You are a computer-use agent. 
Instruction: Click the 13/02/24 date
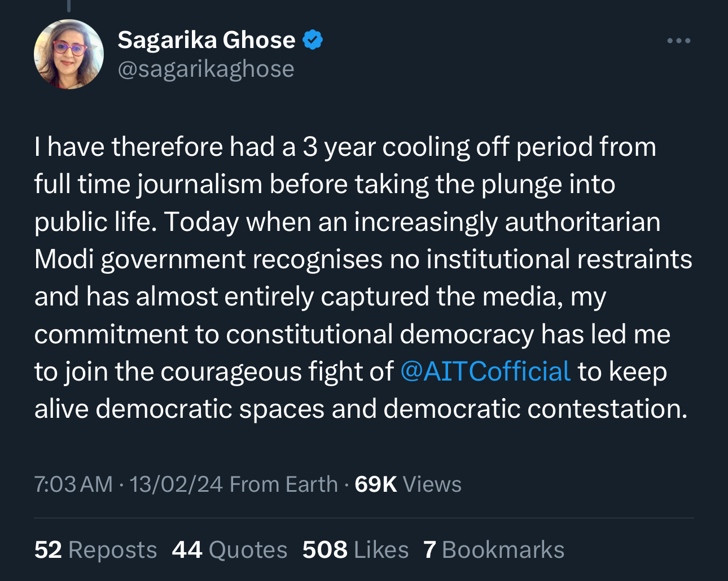click(176, 484)
